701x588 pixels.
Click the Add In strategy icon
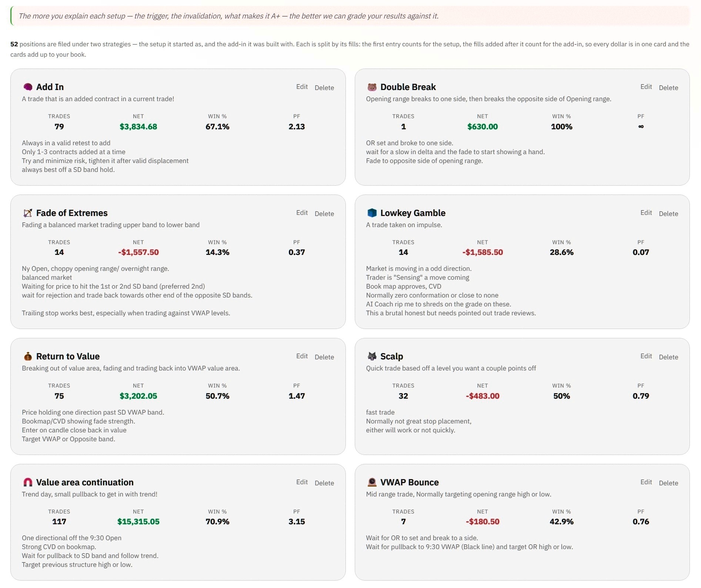point(28,87)
